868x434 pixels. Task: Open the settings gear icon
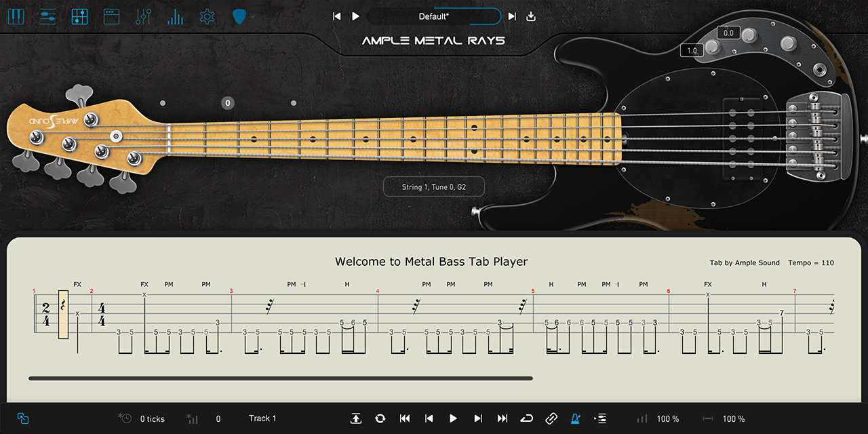point(207,16)
